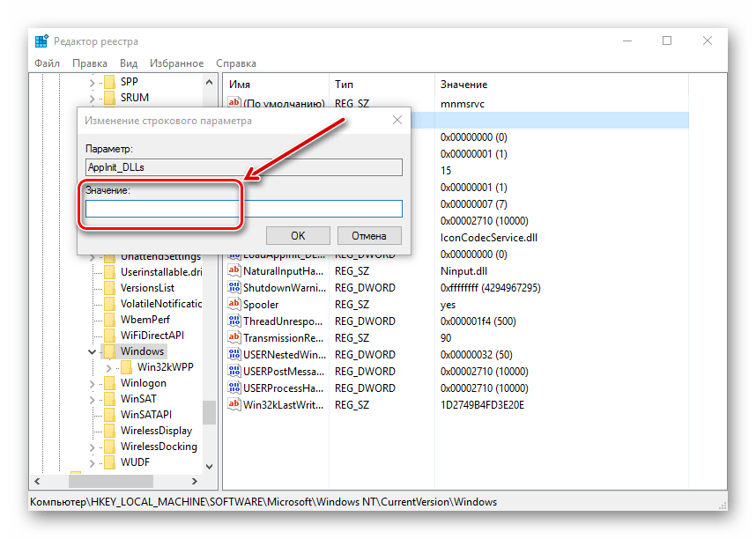Expand the SRUM key
Image resolution: width=756 pixels, height=539 pixels.
(93, 98)
